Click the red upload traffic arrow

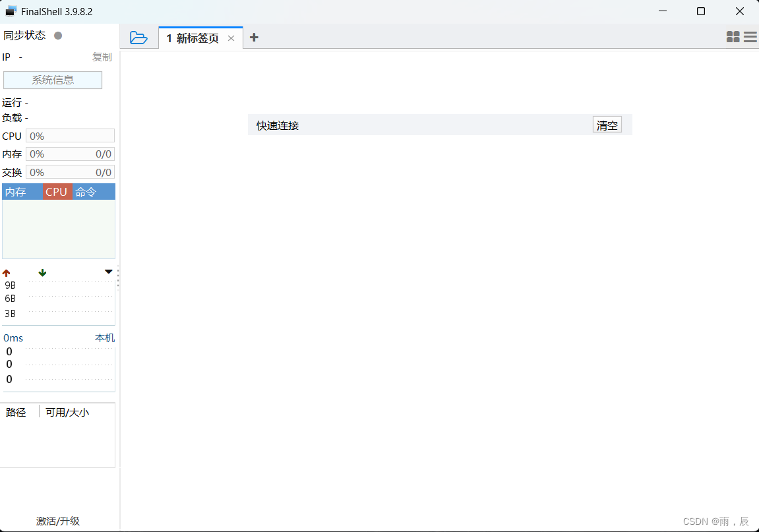coord(7,272)
